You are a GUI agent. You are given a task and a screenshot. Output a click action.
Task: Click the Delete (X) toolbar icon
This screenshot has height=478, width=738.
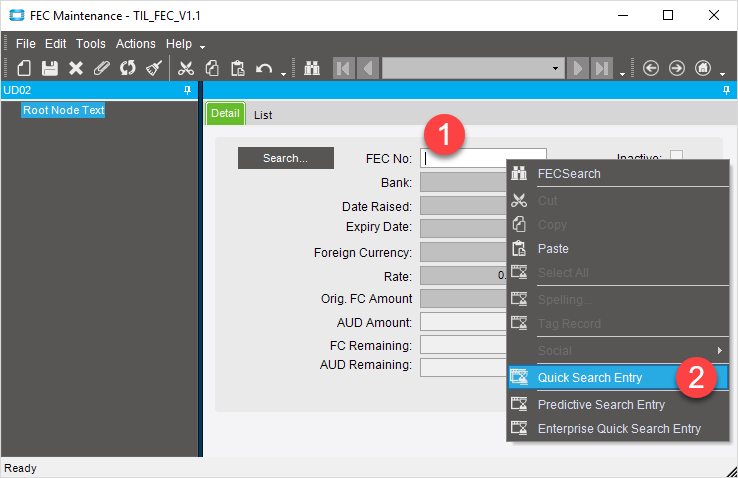[76, 68]
